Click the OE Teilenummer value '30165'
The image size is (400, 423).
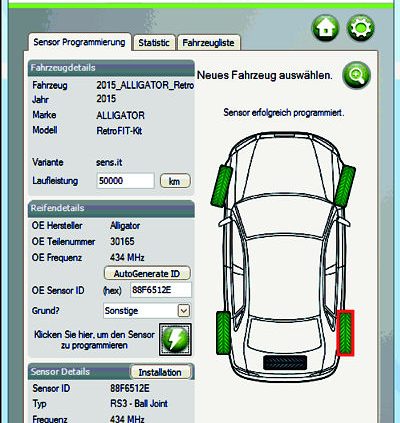coord(122,241)
